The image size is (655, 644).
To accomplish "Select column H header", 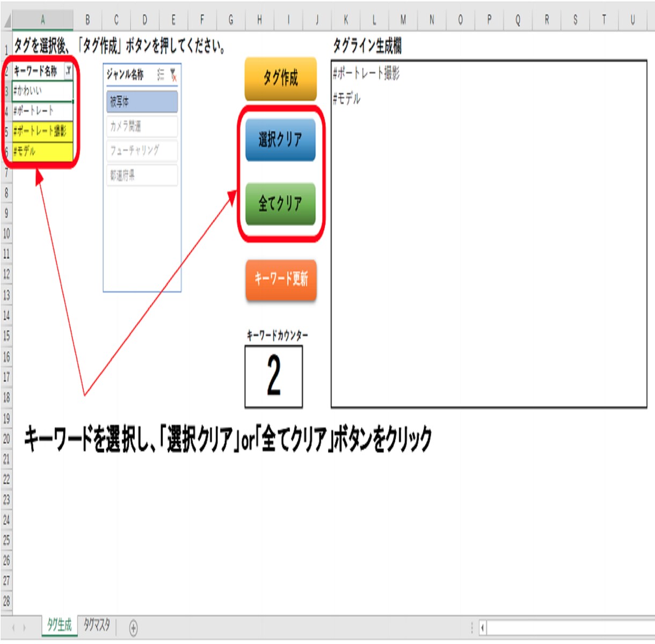I will pyautogui.click(x=259, y=20).
